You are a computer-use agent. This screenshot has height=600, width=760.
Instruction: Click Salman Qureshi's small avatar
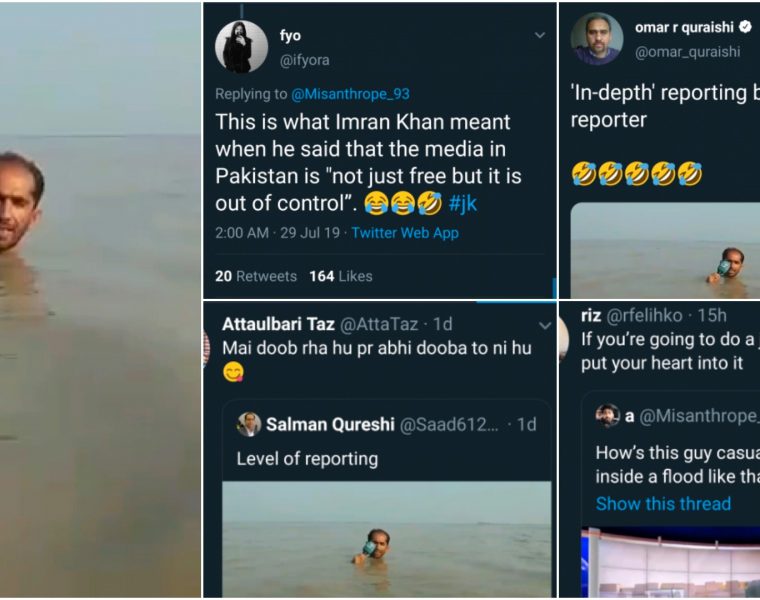pos(249,424)
